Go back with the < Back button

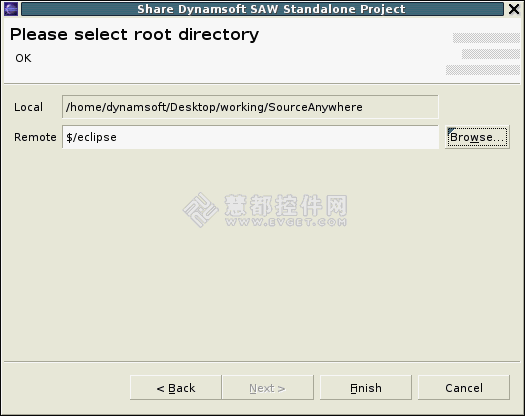coord(176,388)
